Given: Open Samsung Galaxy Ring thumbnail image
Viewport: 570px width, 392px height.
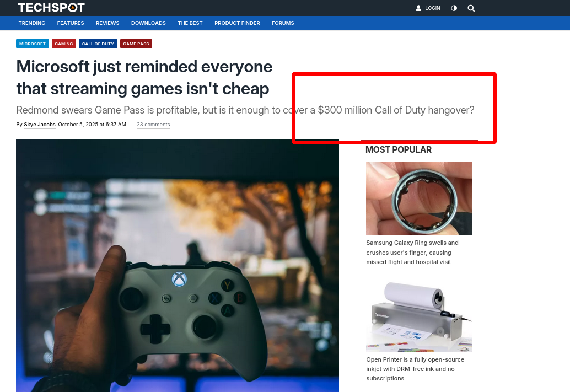Looking at the screenshot, I should click(x=418, y=198).
